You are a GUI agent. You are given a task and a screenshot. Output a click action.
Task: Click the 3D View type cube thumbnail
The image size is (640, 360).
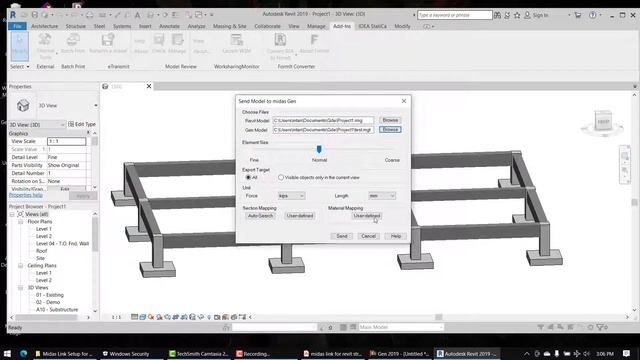coord(23,106)
